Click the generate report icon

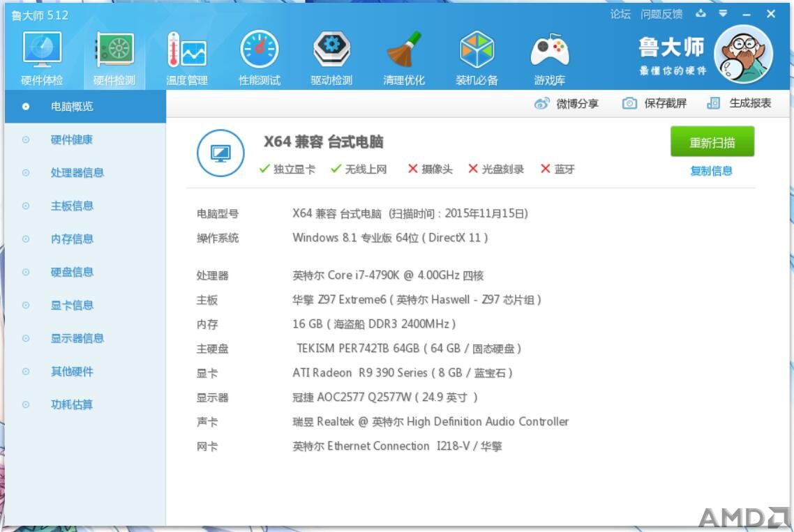[x=714, y=103]
